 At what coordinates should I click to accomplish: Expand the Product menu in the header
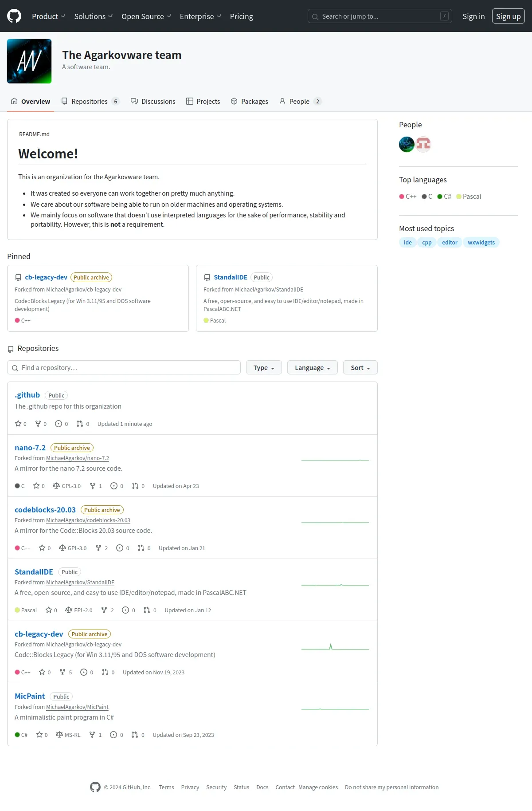click(49, 16)
